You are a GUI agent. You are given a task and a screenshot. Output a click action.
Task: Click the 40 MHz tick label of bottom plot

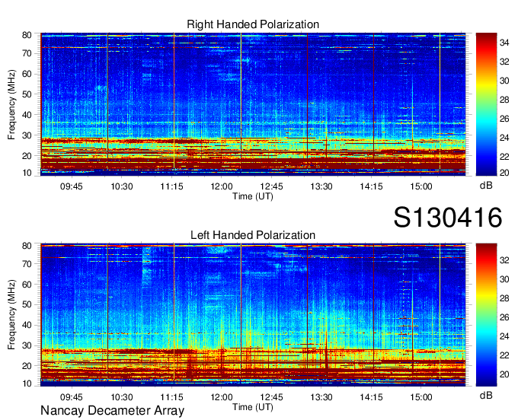[x=27, y=325]
